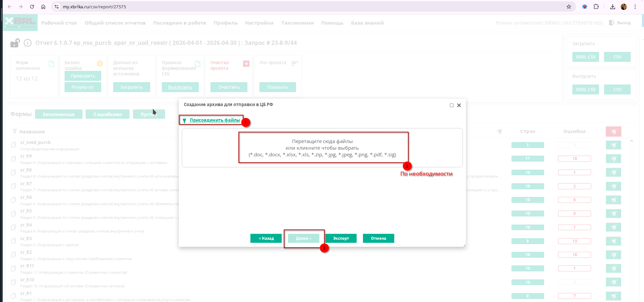Screen dimensions: 644x302
Task: Click the broom icon in sr_R9 row
Action: coord(613,159)
